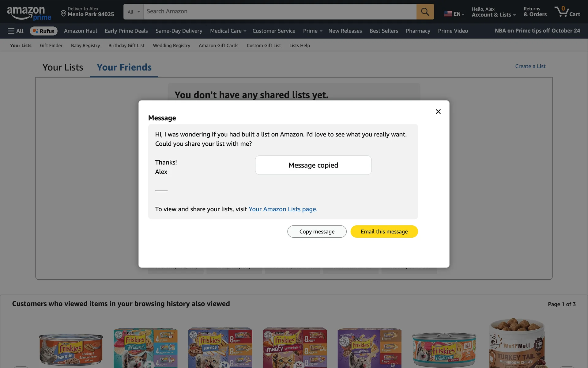Switch to the Your Lists tab
Viewport: 588px width, 368px height.
63,67
